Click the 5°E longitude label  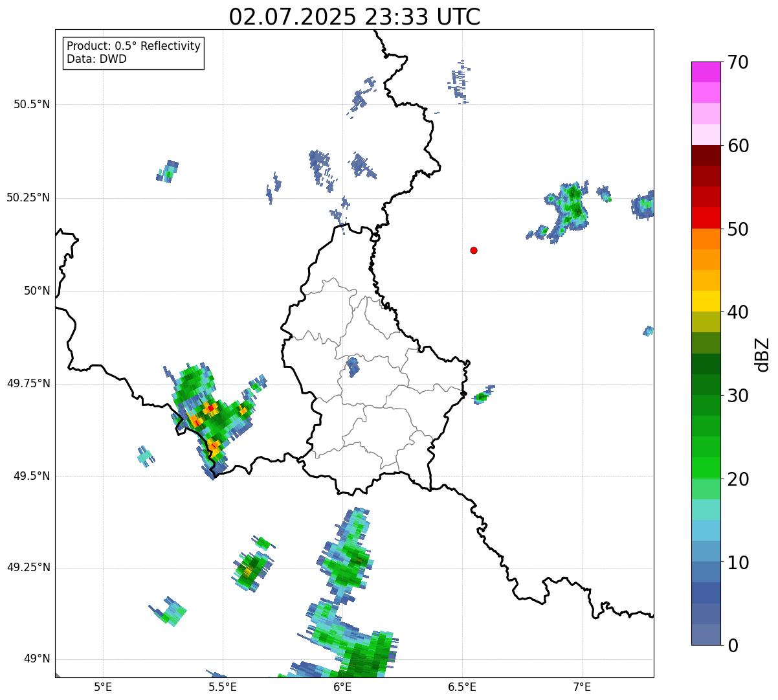[103, 686]
